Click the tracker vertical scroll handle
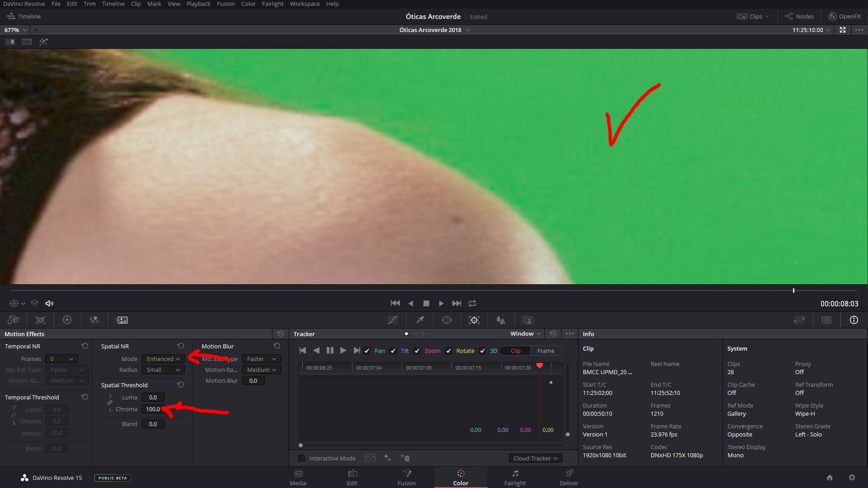 coord(568,435)
